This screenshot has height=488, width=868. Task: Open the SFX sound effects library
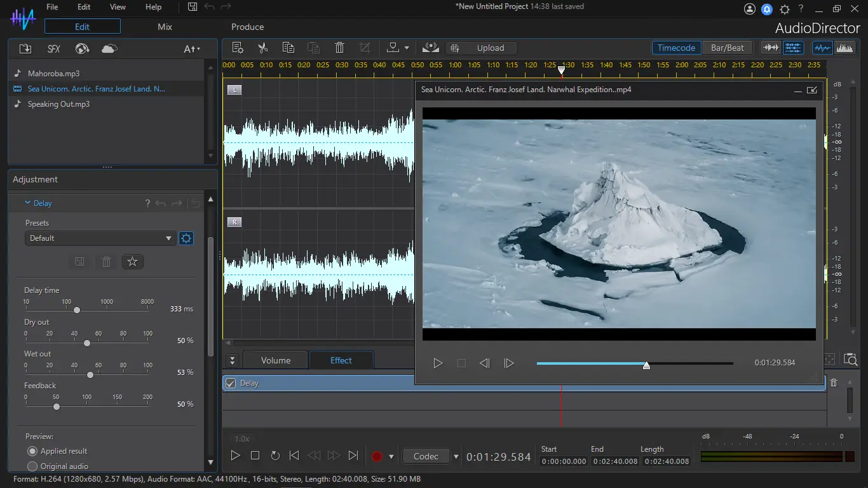[54, 49]
